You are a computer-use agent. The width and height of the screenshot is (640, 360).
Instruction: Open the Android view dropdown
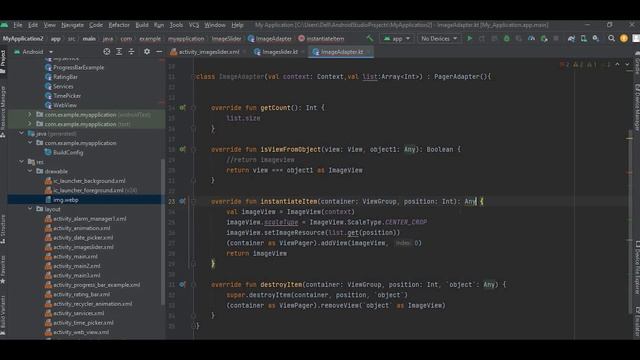[x=33, y=52]
